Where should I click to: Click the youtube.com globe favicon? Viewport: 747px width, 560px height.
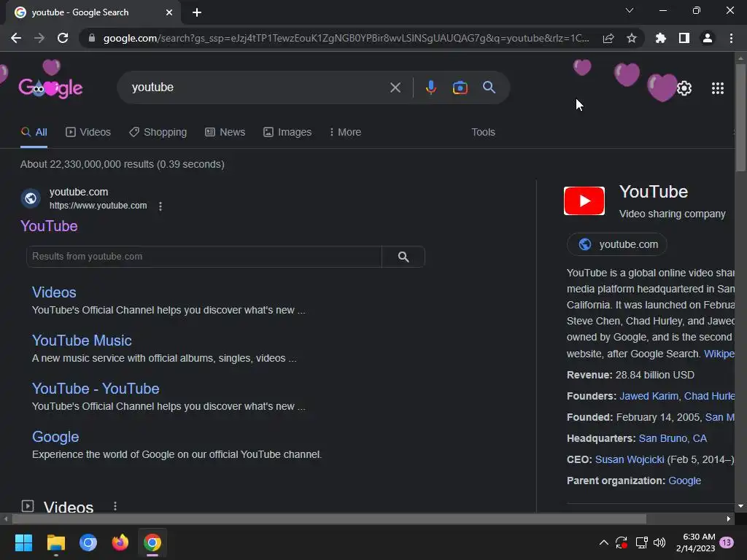31,198
